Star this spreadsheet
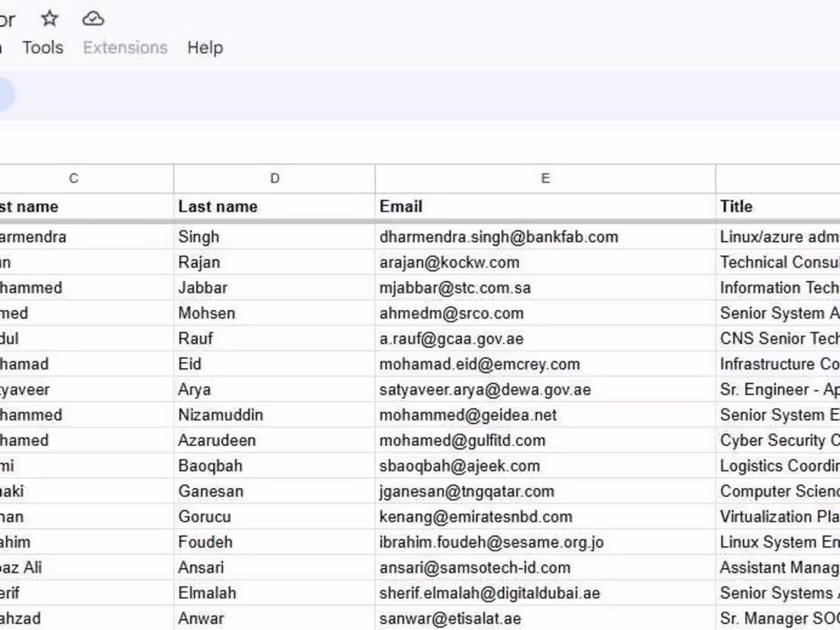 [49, 19]
